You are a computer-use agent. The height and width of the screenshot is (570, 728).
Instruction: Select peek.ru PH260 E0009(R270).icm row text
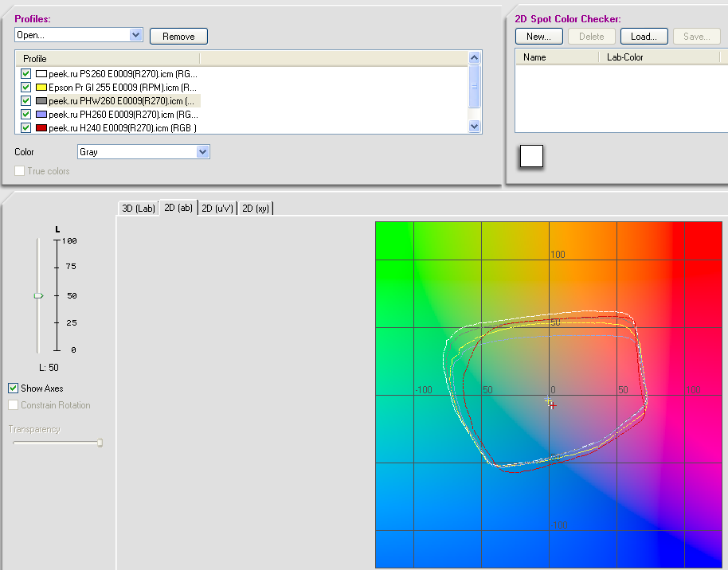click(x=123, y=114)
